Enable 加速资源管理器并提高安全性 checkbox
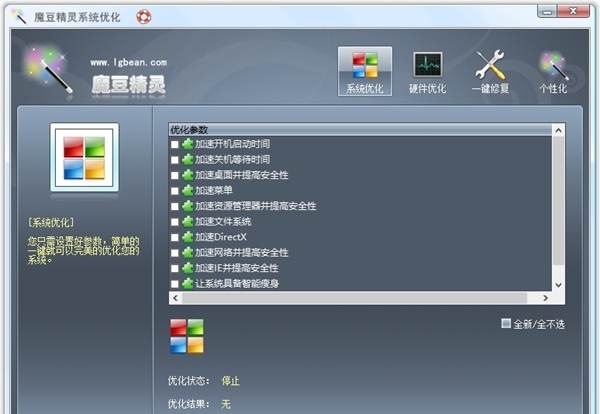 point(174,206)
